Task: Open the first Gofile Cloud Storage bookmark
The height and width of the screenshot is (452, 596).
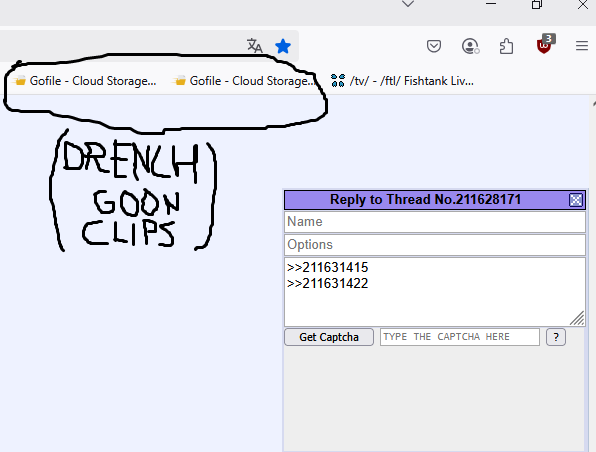Action: click(x=85, y=81)
